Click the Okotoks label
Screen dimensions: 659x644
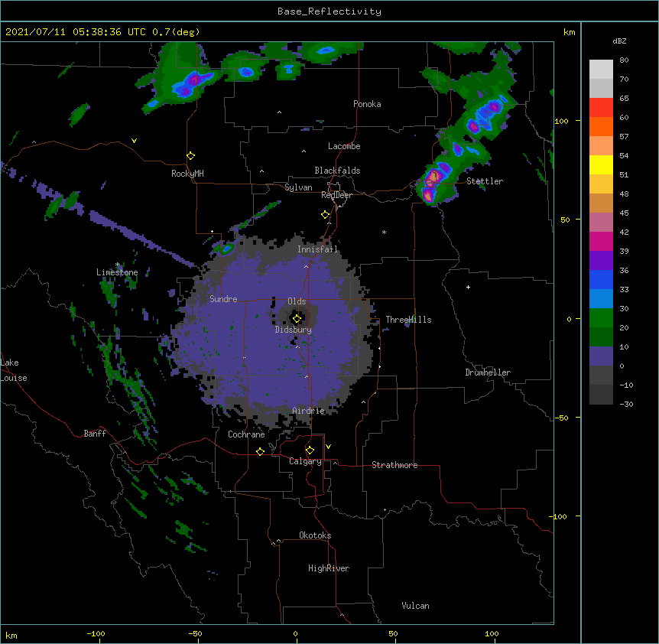pos(315,535)
